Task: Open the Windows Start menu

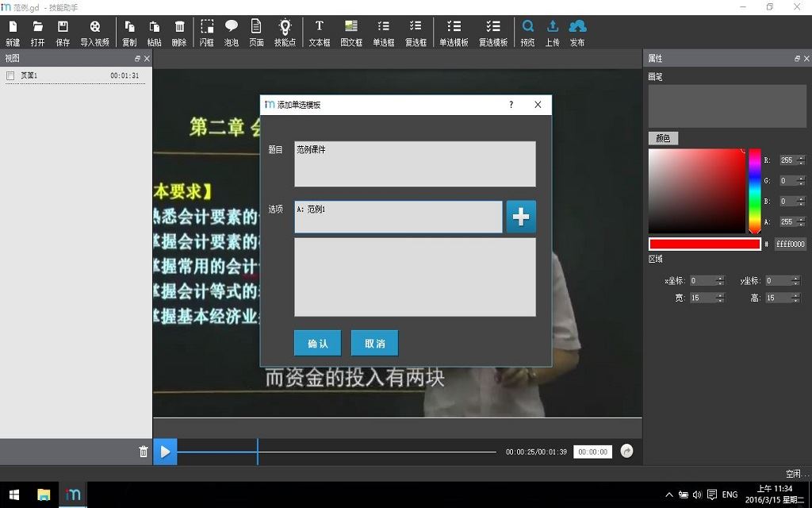Action: [x=14, y=495]
